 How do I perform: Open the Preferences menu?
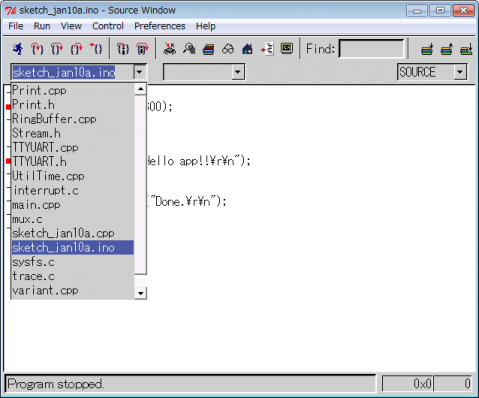[x=160, y=26]
